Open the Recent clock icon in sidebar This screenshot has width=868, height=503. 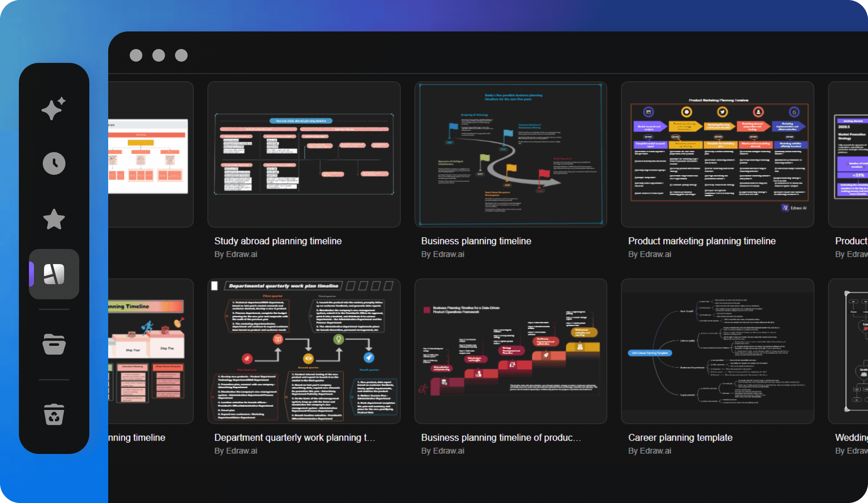pos(54,163)
